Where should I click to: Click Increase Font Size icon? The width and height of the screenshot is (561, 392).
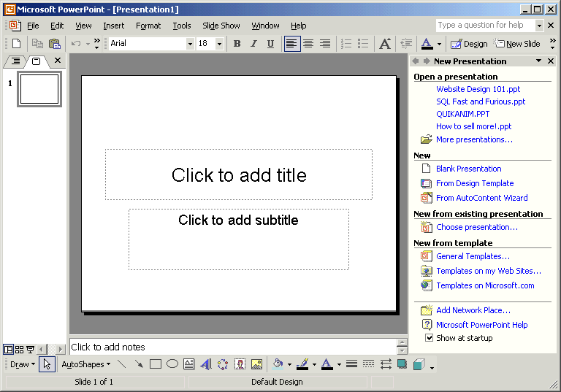point(385,44)
